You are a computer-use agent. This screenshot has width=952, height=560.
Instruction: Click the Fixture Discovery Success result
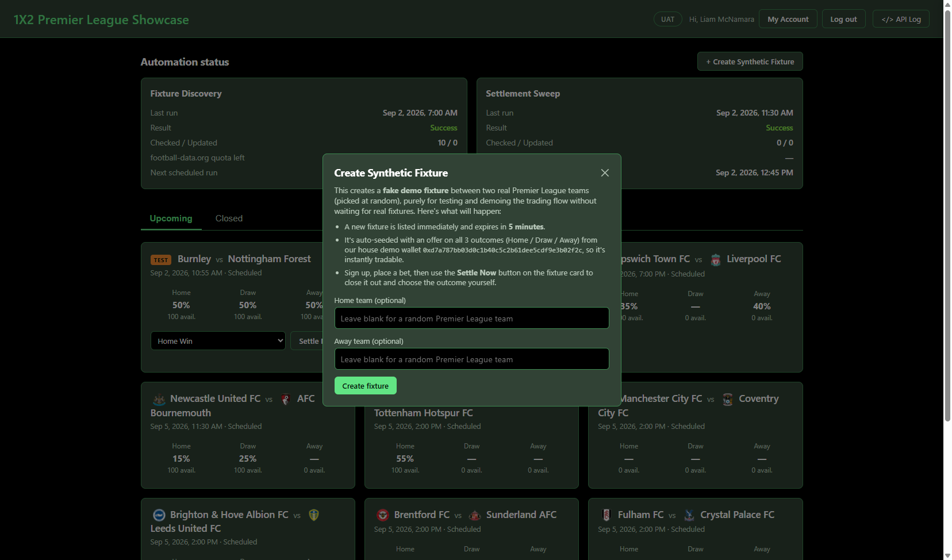444,128
